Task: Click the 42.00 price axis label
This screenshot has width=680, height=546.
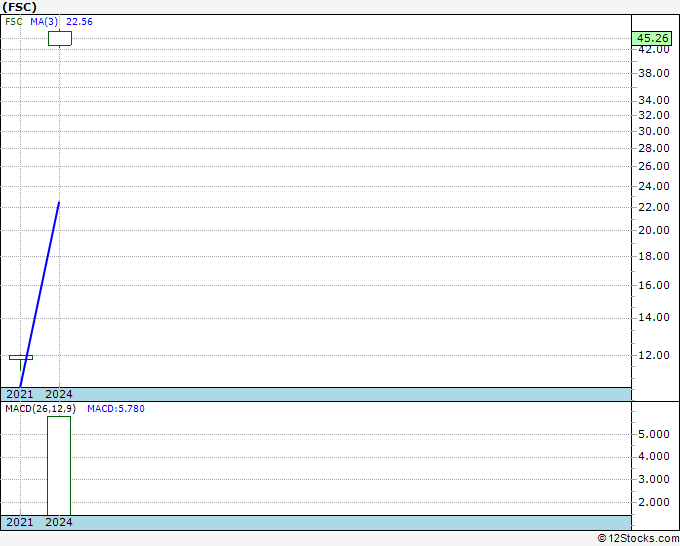Action: [654, 49]
